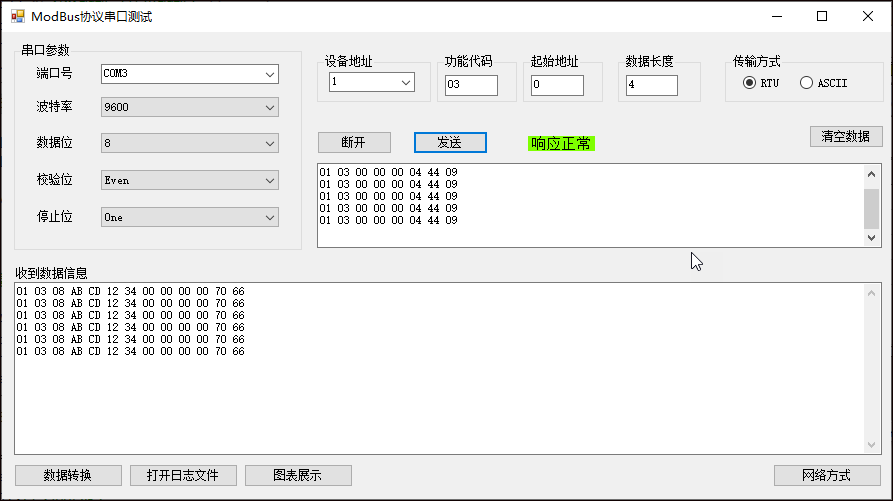Click the 起始地址 input field

[557, 85]
